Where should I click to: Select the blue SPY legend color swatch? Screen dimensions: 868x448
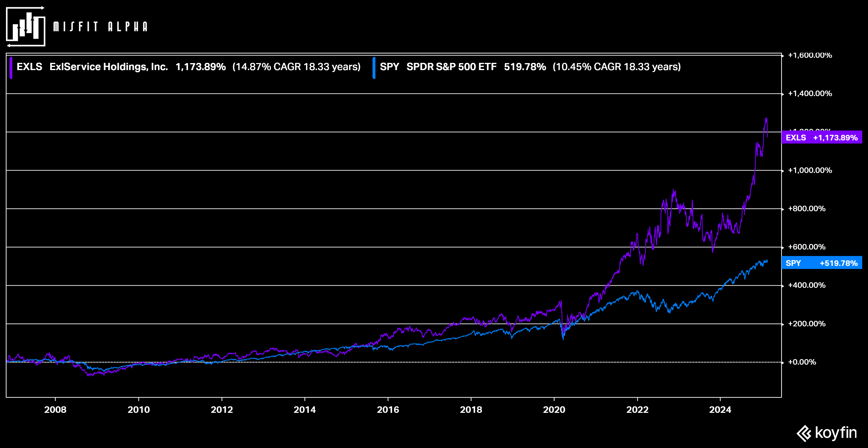point(374,68)
